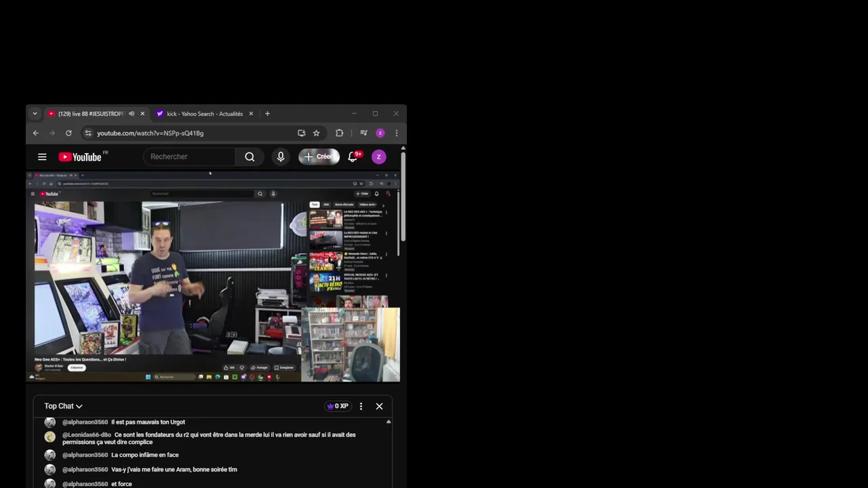Click the YouTube page vertical scrollbar

coord(403,197)
